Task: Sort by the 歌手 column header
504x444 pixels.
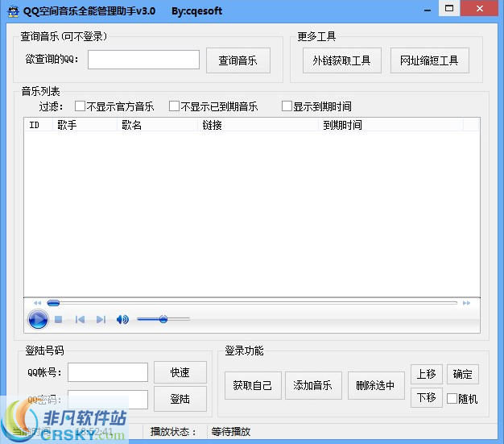Action: (85, 125)
